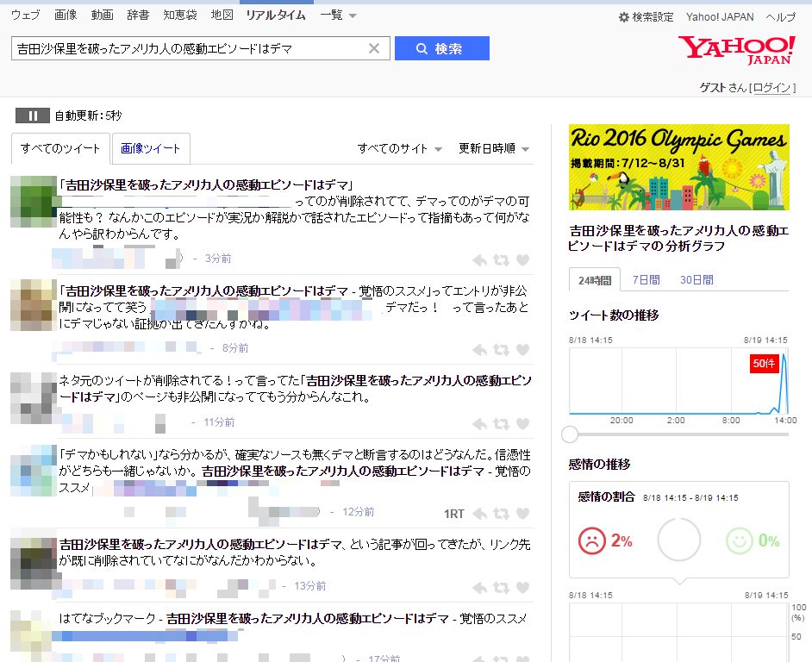
Task: Go to the 知恵袋 search category
Action: pyautogui.click(x=180, y=15)
